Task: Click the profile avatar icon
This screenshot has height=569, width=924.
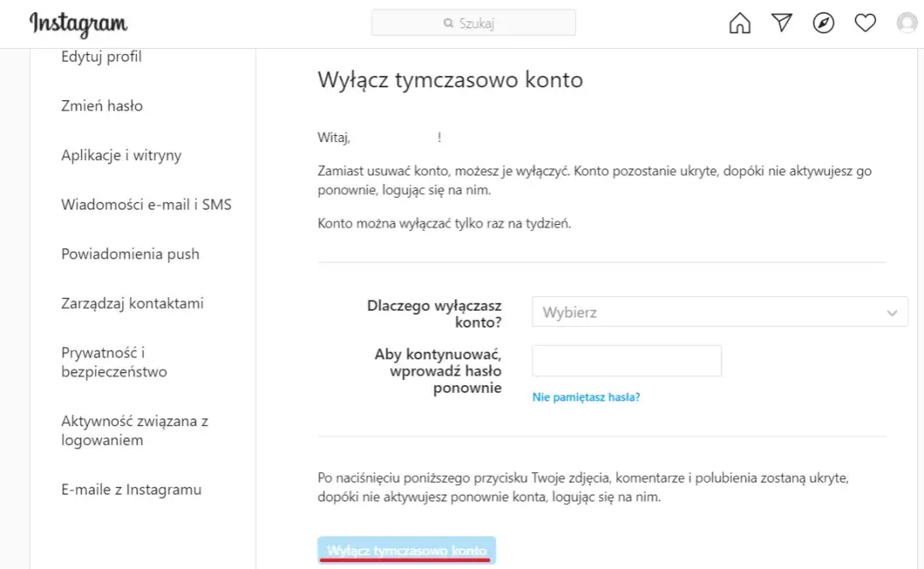Action: coord(906,22)
